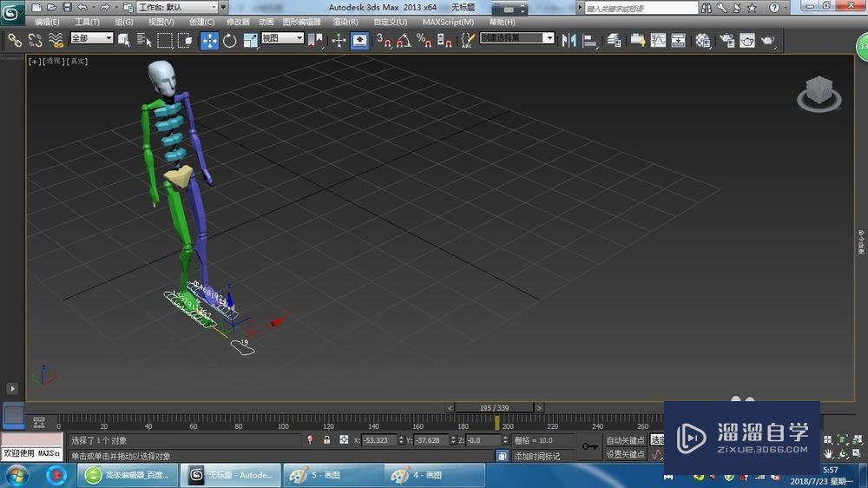Click the X coordinate input field
Viewport: 868px width, 488px height.
[379, 440]
